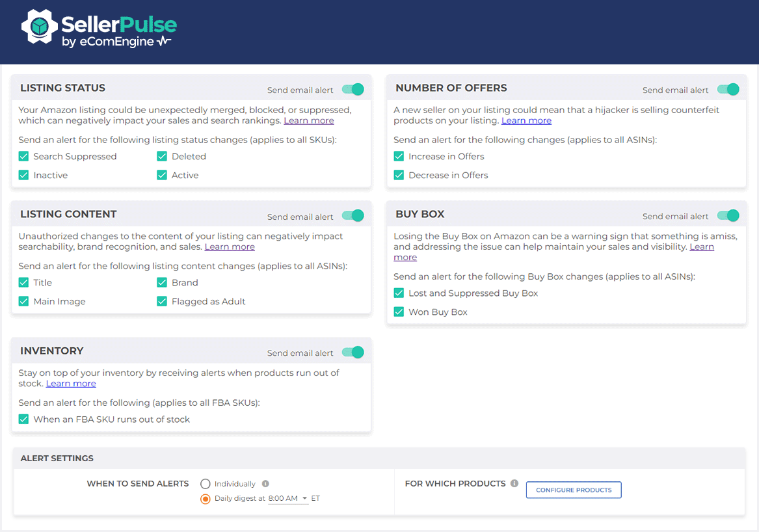
Task: Disable Number of Offers email alert
Action: click(x=728, y=89)
